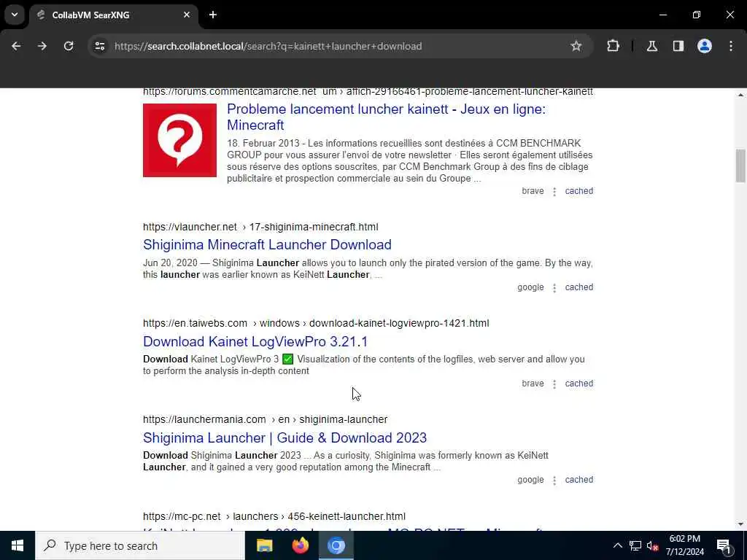
Task: Open 'Shiginima Launcher | Guide & Download 2023'
Action: click(285, 437)
